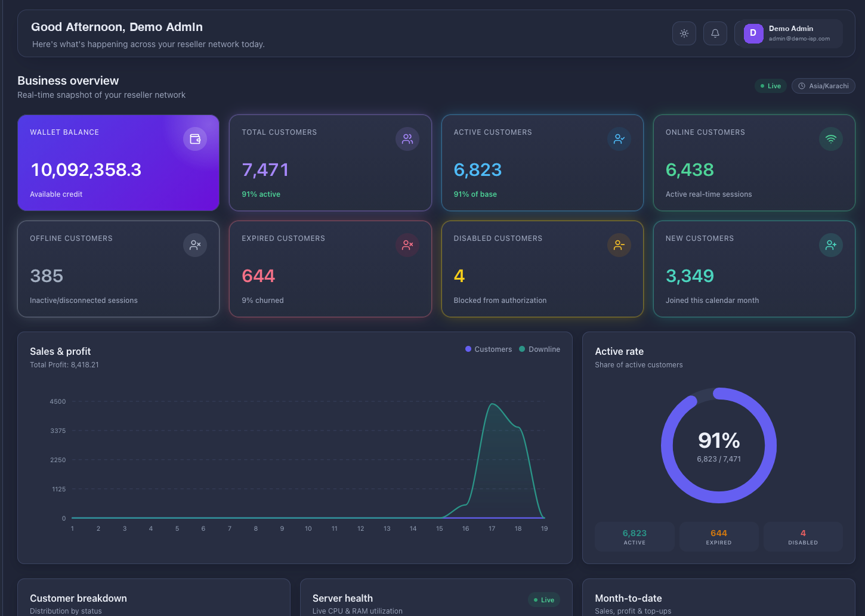
Task: Click the Expired Customers user-x icon
Action: pyautogui.click(x=407, y=245)
